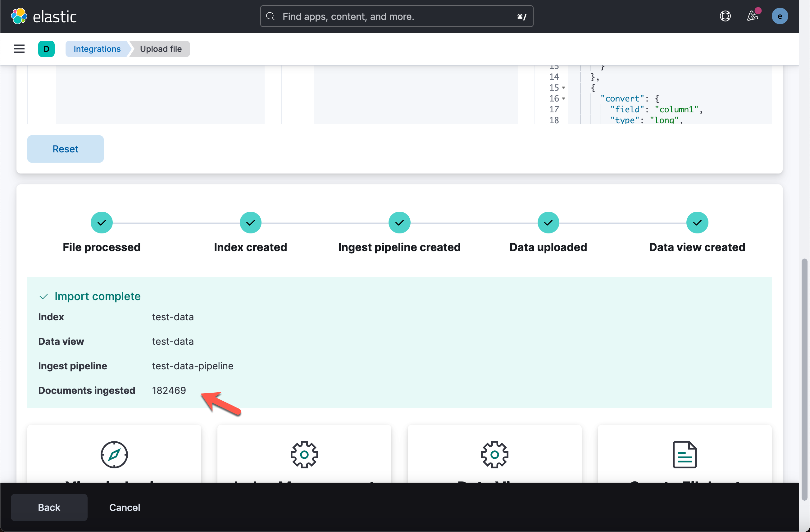Click the Back button
The image size is (810, 532).
pyautogui.click(x=49, y=507)
